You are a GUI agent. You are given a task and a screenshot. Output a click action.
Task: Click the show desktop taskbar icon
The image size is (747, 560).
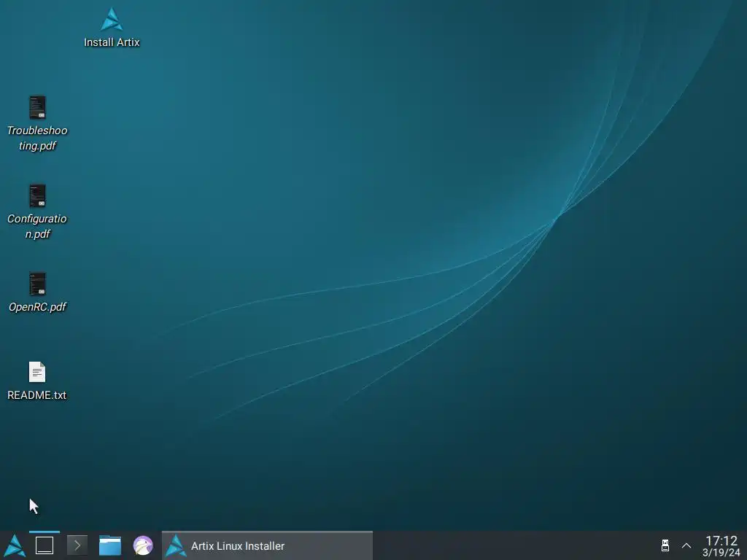[44, 545]
